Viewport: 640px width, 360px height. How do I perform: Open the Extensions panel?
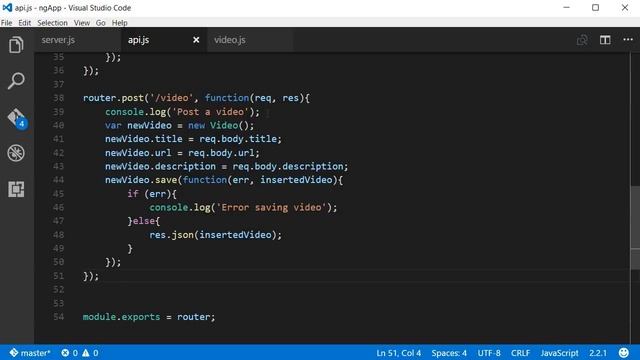16,189
